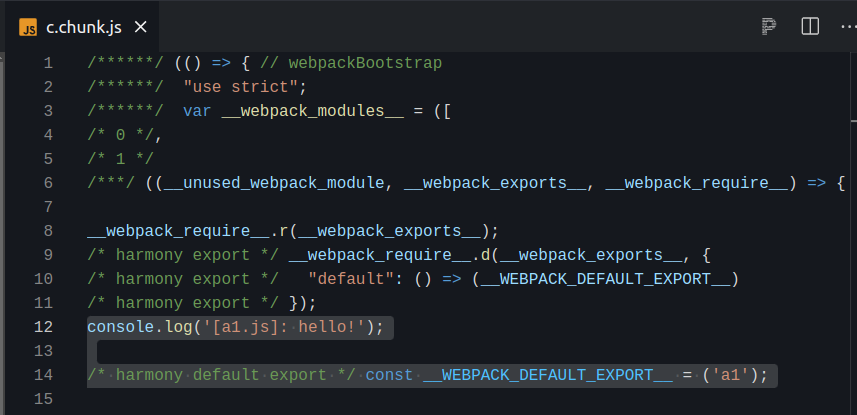Viewport: 857px width, 415px height.
Task: Click line number 15 in the gutter
Action: pos(44,399)
